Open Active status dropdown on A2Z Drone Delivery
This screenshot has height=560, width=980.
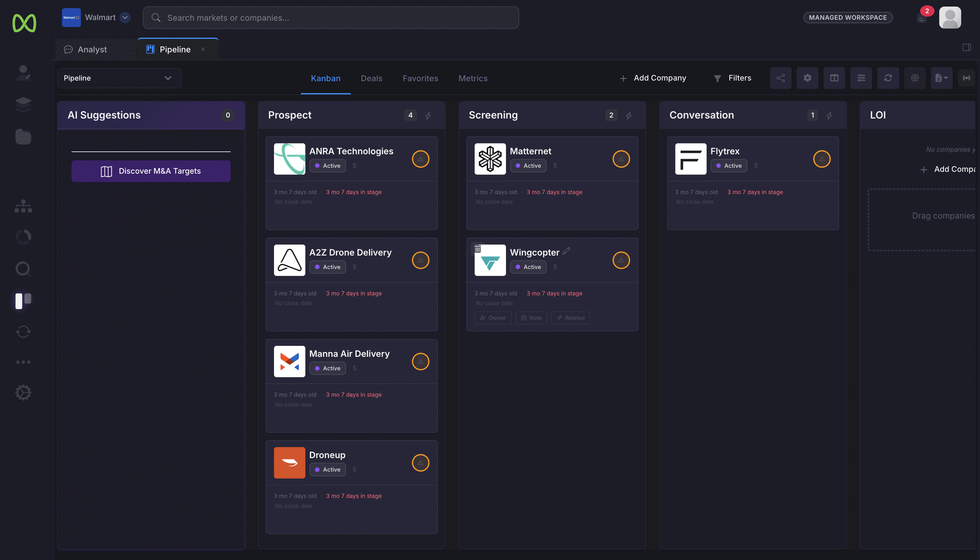point(327,267)
